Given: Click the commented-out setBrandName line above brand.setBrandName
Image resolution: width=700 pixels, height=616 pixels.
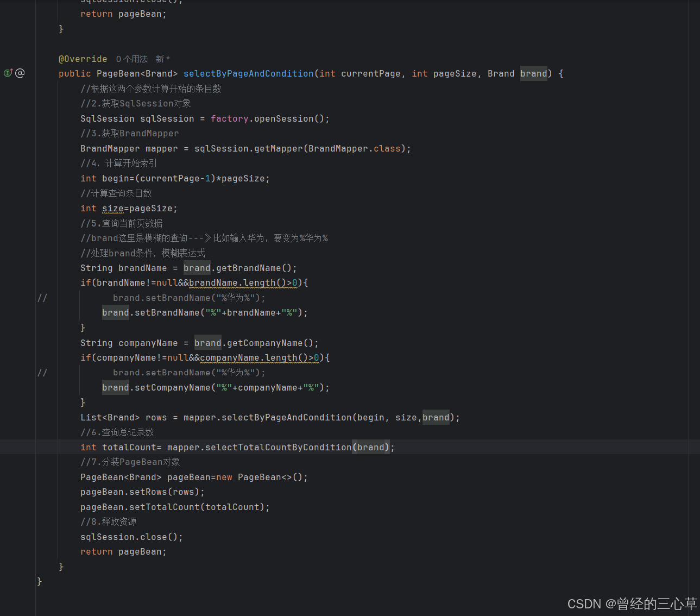Looking at the screenshot, I should [x=189, y=298].
